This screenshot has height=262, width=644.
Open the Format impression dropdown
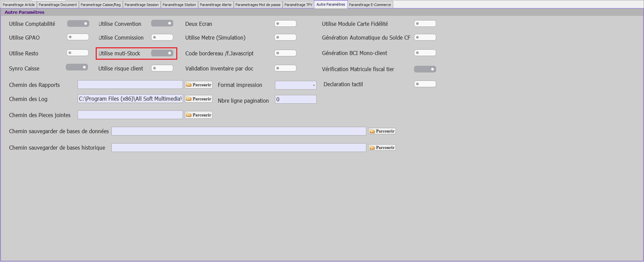[x=296, y=85]
